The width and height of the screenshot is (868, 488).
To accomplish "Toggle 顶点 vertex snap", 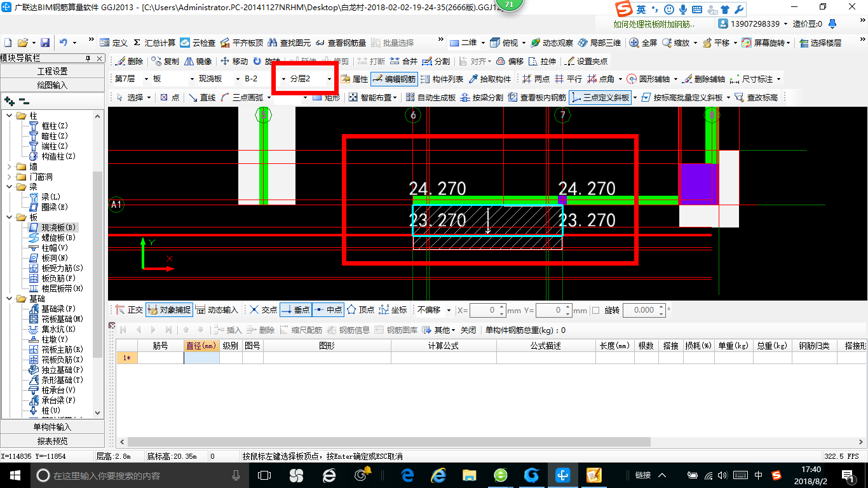I will pyautogui.click(x=360, y=310).
